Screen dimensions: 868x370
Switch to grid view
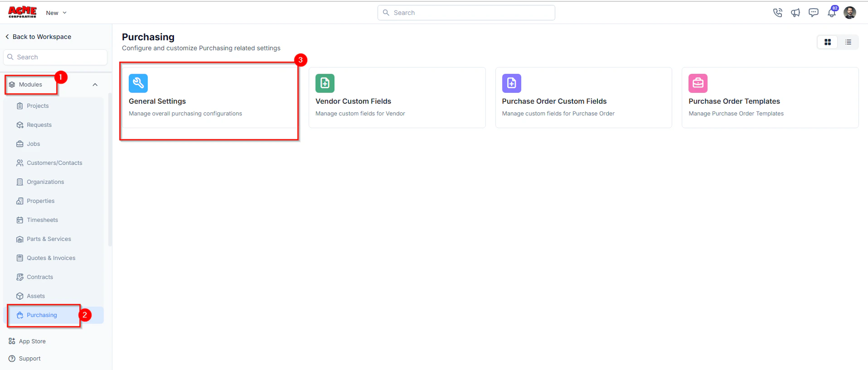(x=828, y=42)
